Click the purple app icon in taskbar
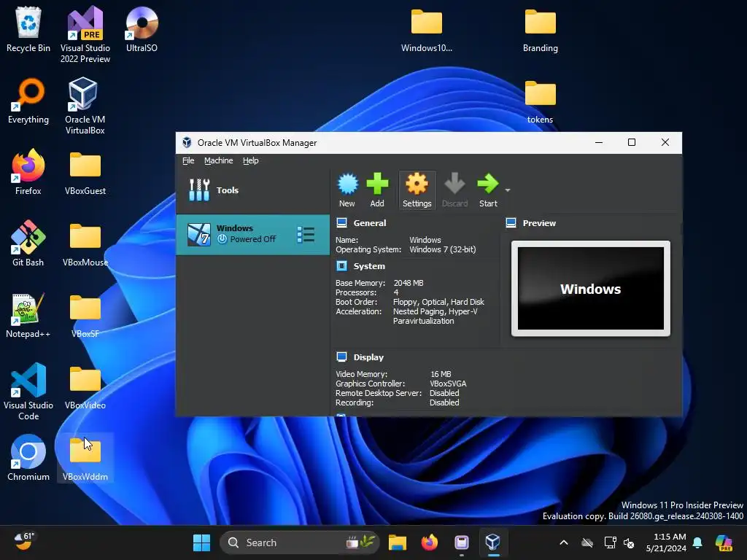Screen dimensions: 747x560 (461, 542)
